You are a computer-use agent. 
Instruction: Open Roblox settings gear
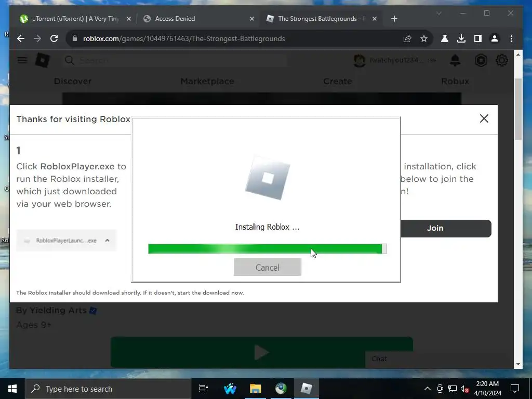(501, 60)
